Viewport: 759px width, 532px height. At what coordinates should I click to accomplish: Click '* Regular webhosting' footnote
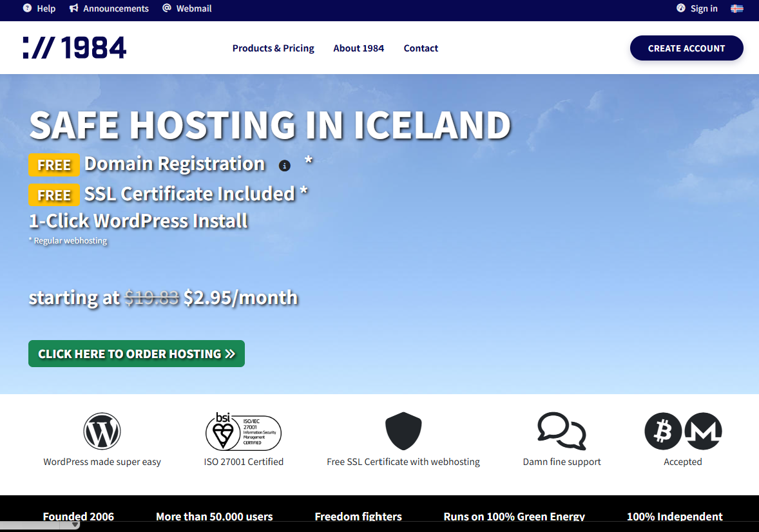tap(68, 241)
